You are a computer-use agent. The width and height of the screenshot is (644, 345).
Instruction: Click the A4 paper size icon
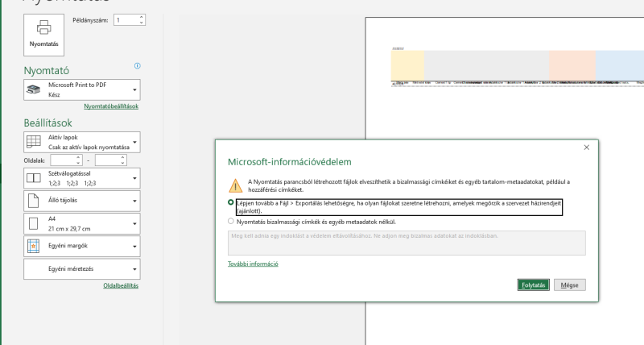(34, 224)
